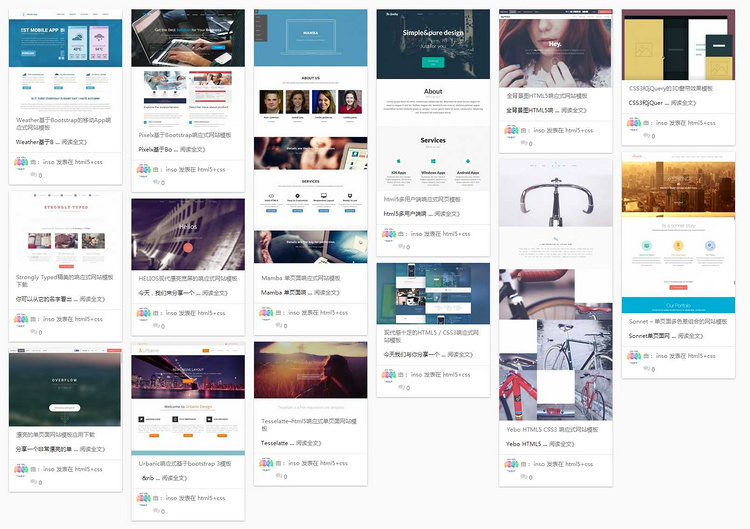
Task: Open the title 'Strongly Typed精美的响应式网站模板下载'
Action: pyautogui.click(x=65, y=281)
